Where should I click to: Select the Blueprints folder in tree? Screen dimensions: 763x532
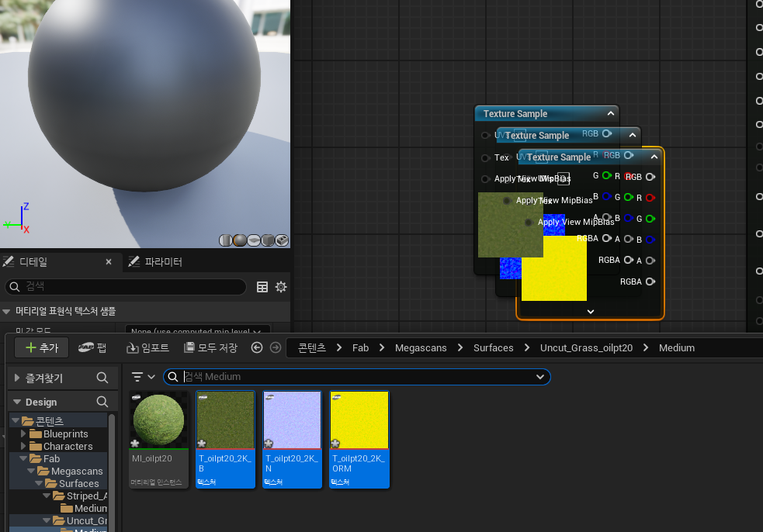(x=65, y=434)
